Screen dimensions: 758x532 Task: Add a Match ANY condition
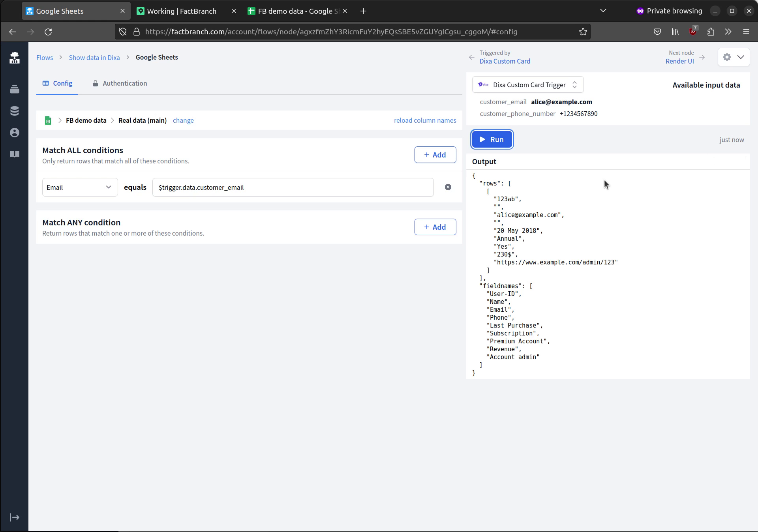pos(435,227)
